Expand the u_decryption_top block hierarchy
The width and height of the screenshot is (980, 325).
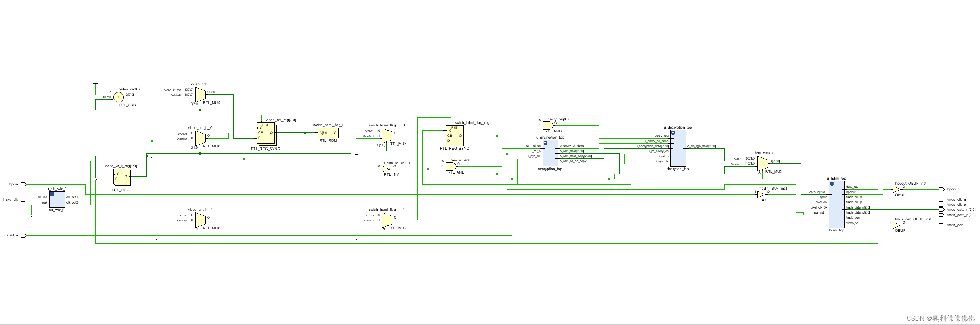click(x=673, y=133)
